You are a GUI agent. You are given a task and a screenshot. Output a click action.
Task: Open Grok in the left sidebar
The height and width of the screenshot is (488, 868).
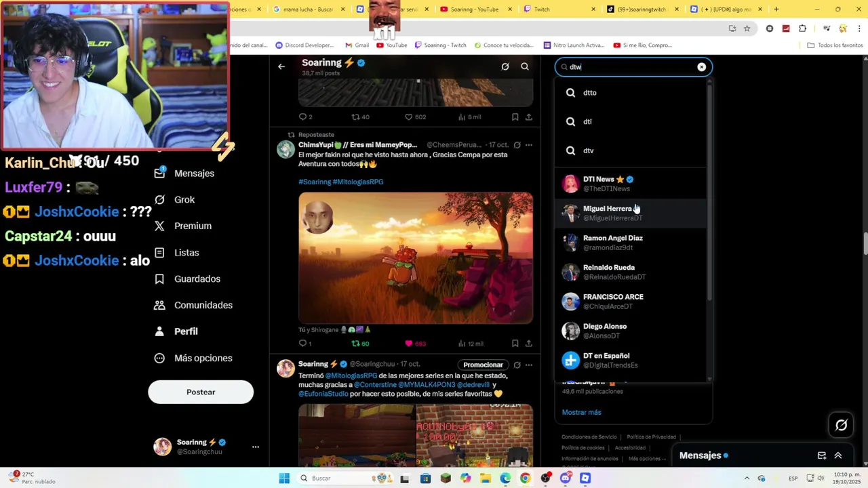pyautogui.click(x=175, y=200)
